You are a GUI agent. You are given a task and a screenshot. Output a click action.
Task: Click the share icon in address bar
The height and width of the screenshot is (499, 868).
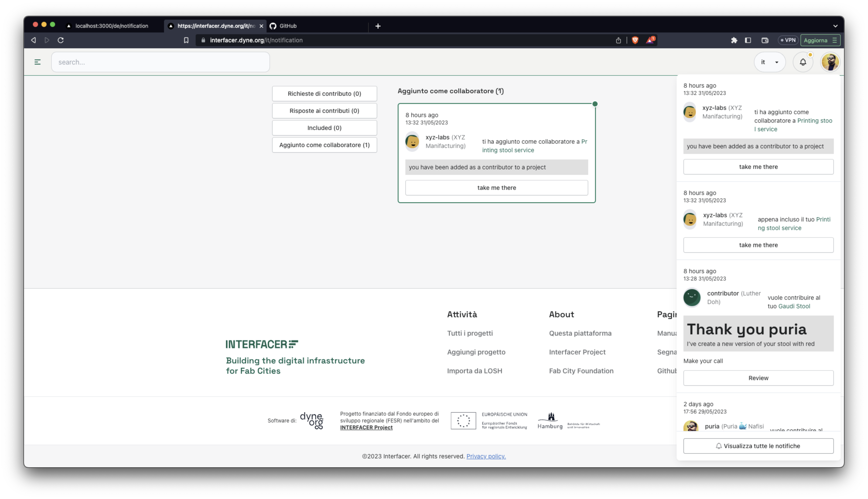pos(618,40)
